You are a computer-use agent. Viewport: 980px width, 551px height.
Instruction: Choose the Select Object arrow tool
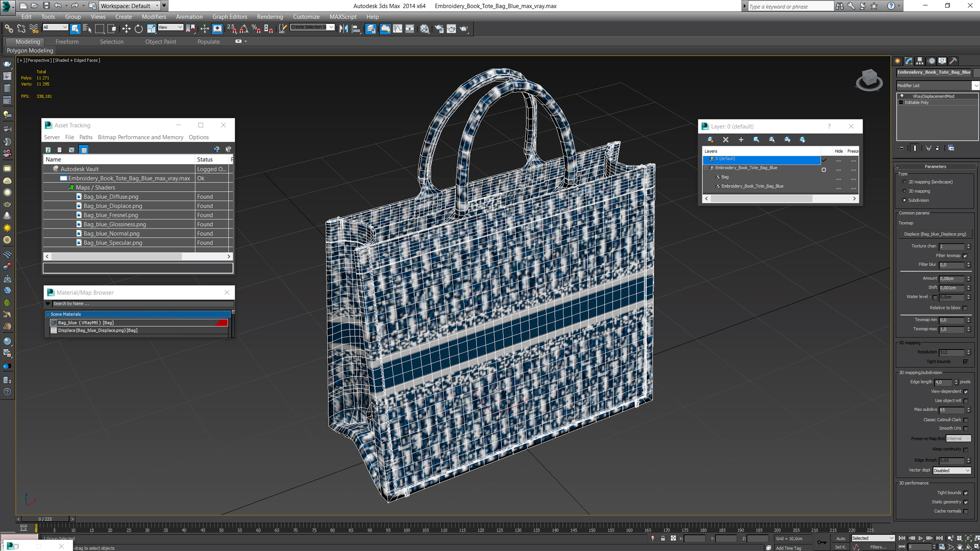click(75, 29)
